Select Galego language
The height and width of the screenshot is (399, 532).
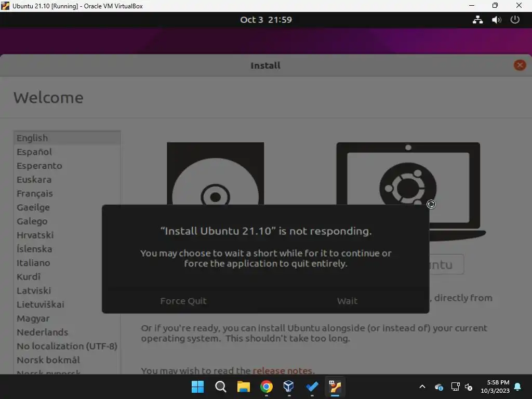click(x=58, y=221)
